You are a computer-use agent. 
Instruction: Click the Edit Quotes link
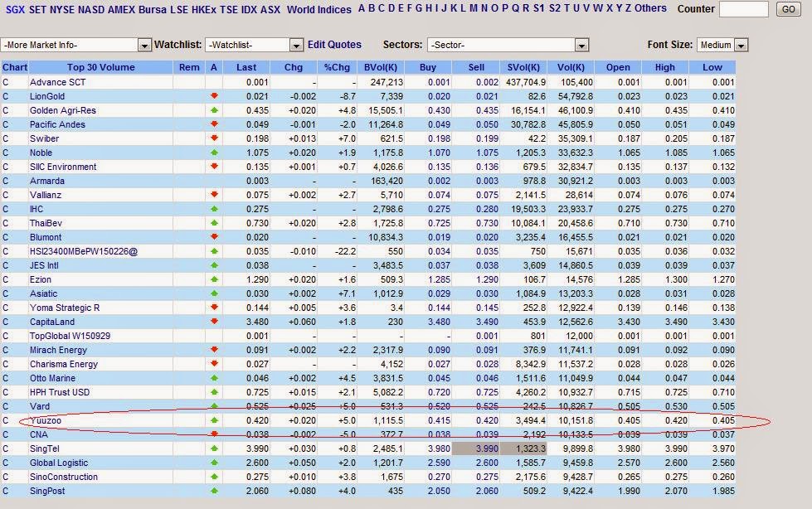pos(334,45)
